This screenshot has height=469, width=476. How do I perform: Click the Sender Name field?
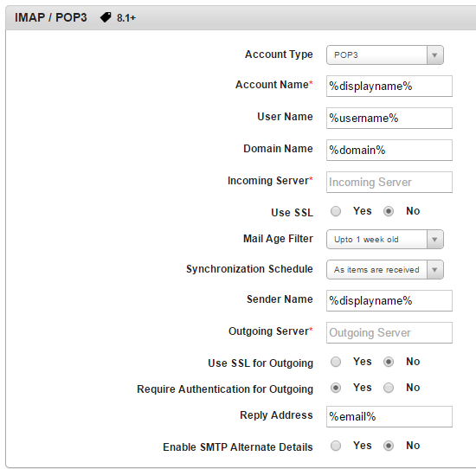point(389,301)
